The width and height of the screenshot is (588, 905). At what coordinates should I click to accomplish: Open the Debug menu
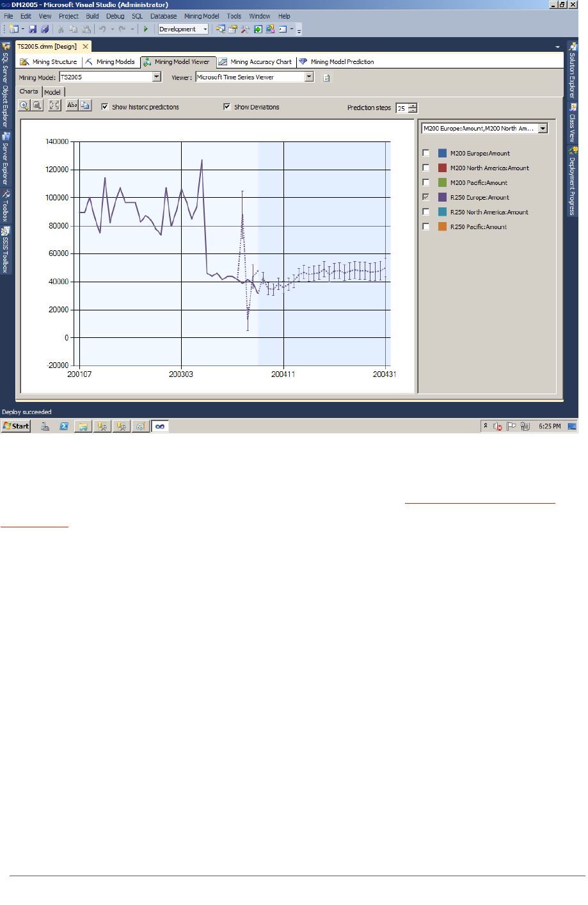click(115, 16)
